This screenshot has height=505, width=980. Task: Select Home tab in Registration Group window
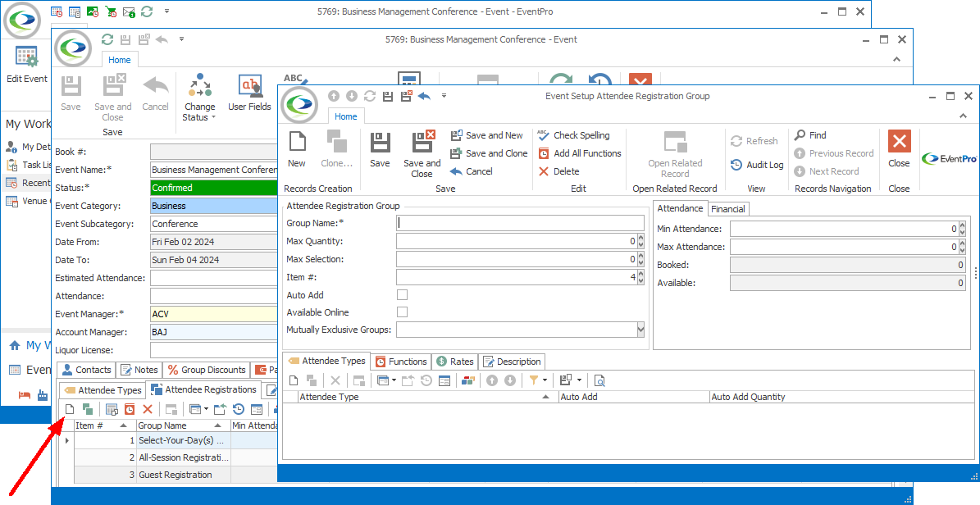pyautogui.click(x=345, y=116)
